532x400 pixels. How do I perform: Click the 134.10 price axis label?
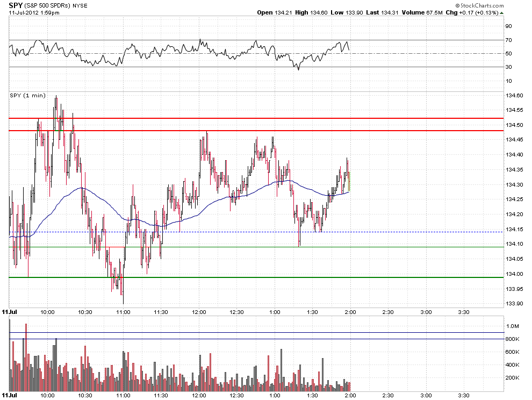point(514,244)
